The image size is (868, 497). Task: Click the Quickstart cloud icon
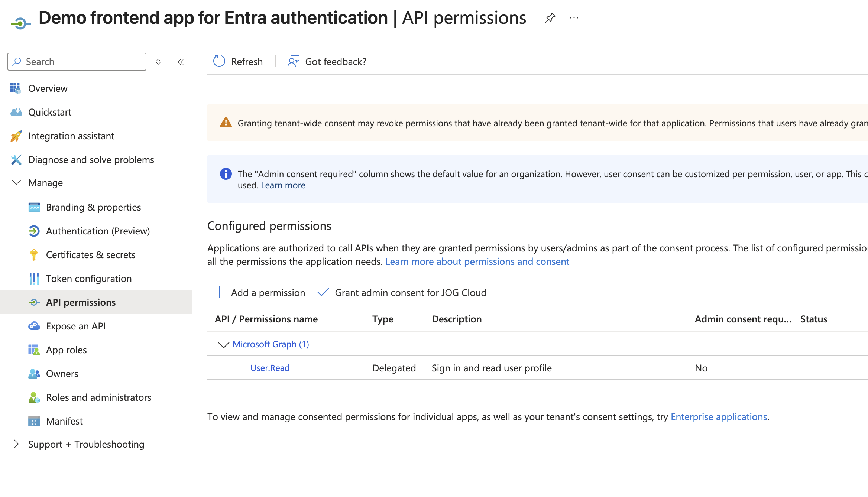(x=16, y=112)
